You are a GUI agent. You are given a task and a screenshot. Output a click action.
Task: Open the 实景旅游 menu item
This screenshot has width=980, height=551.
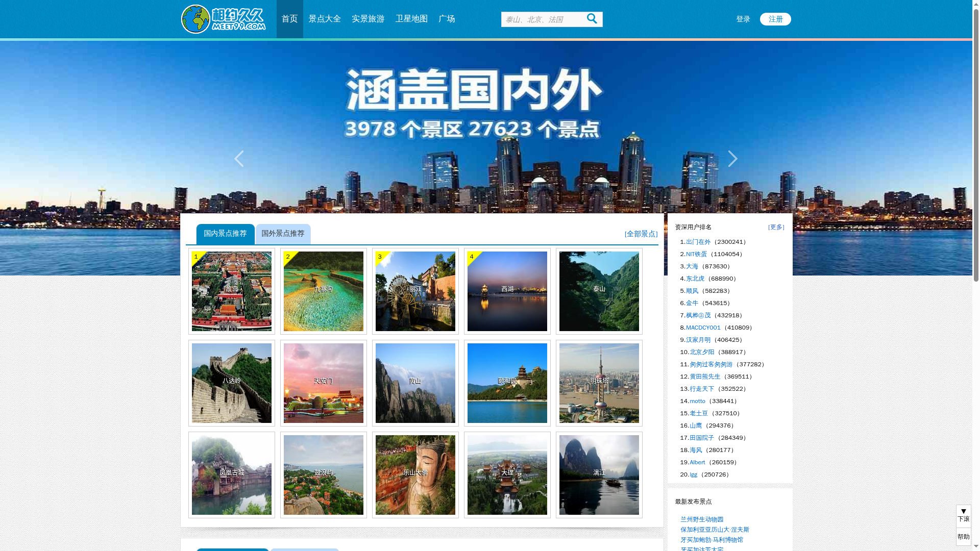coord(368,19)
